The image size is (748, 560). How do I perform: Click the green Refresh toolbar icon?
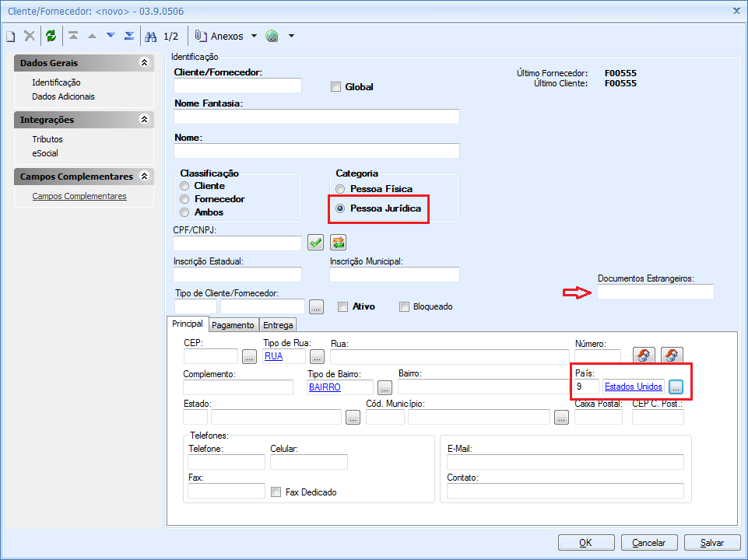point(51,36)
